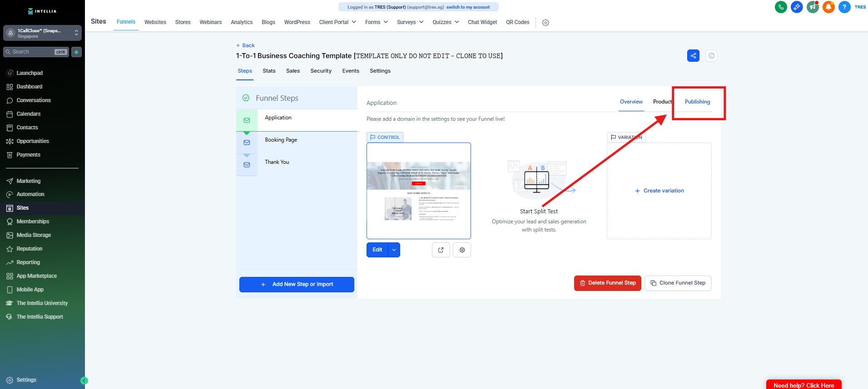
Task: Click the Edit button for control page
Action: click(x=377, y=250)
